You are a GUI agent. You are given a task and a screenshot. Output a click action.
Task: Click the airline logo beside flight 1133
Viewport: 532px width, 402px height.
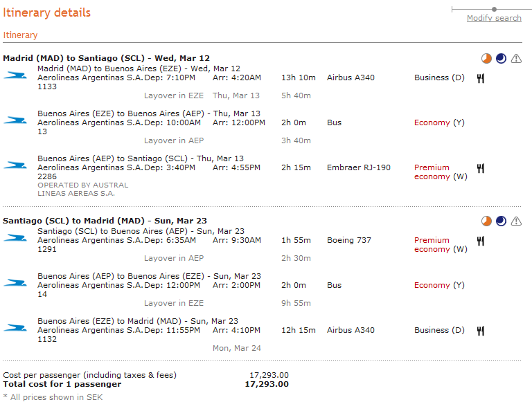(x=15, y=75)
